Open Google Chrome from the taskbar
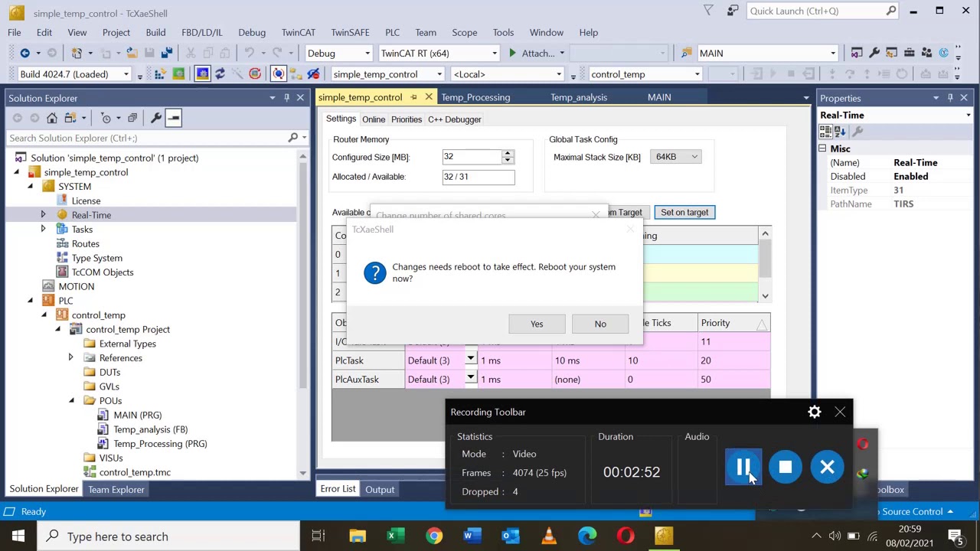This screenshot has height=551, width=980. (434, 536)
